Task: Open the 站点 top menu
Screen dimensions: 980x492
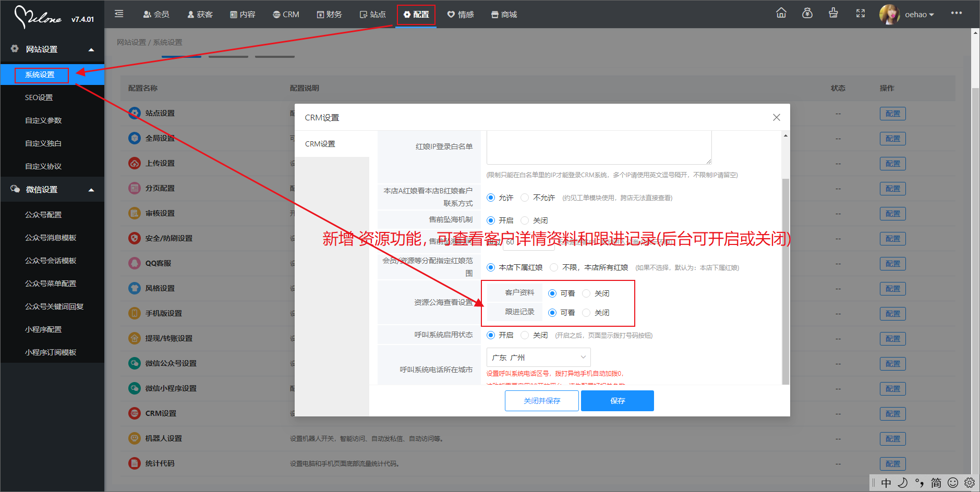Action: [373, 14]
